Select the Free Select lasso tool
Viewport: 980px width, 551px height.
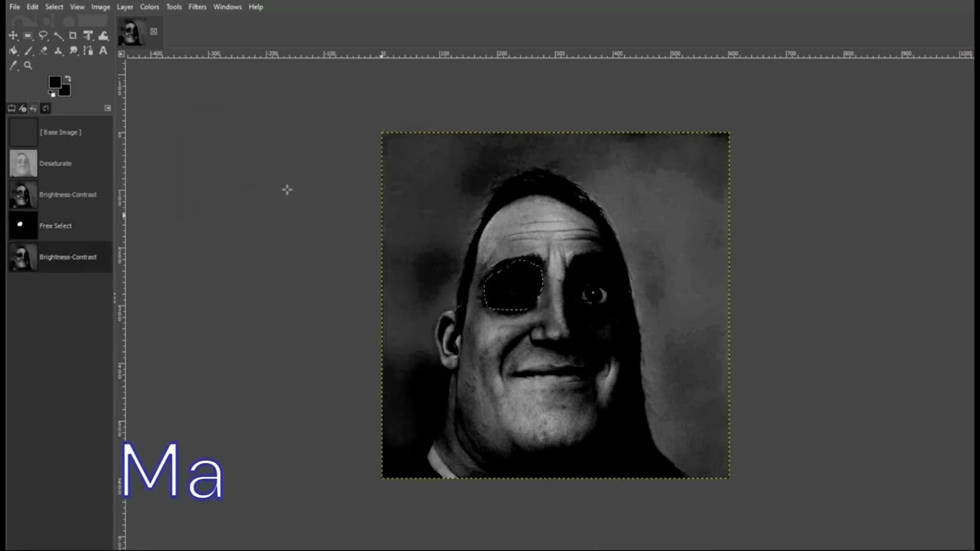(x=43, y=35)
